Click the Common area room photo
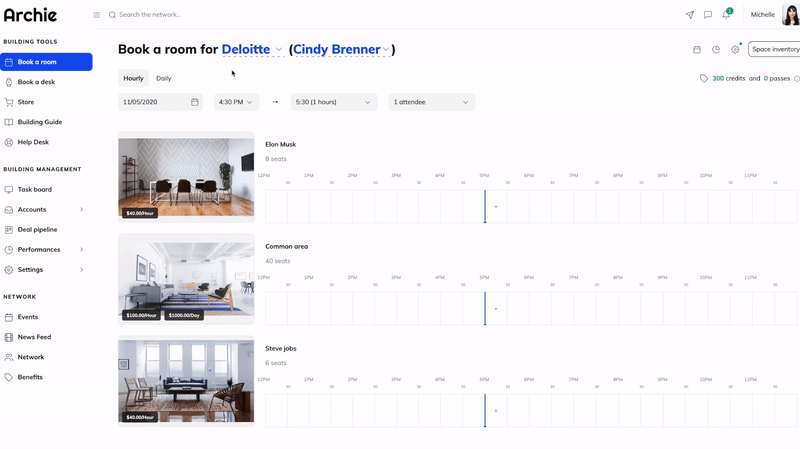800x449 pixels. [x=186, y=279]
